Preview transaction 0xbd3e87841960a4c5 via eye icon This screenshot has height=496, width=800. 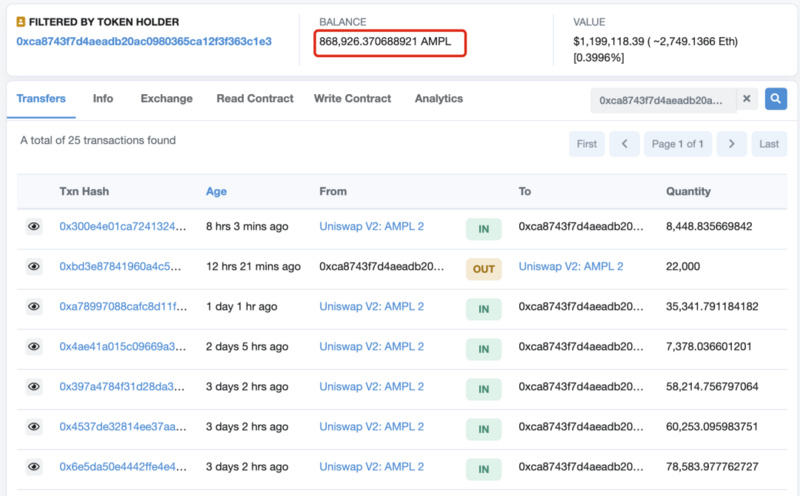pyautogui.click(x=34, y=266)
